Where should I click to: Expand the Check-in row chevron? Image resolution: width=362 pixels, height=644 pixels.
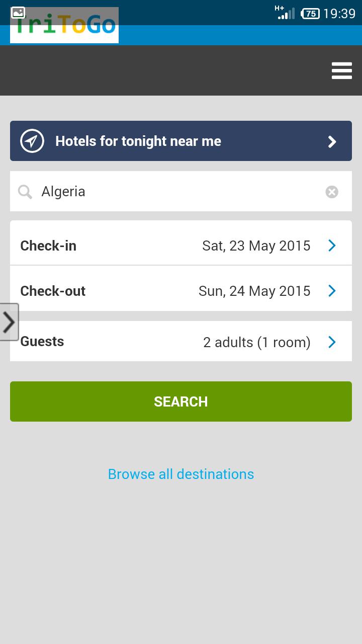coord(332,246)
